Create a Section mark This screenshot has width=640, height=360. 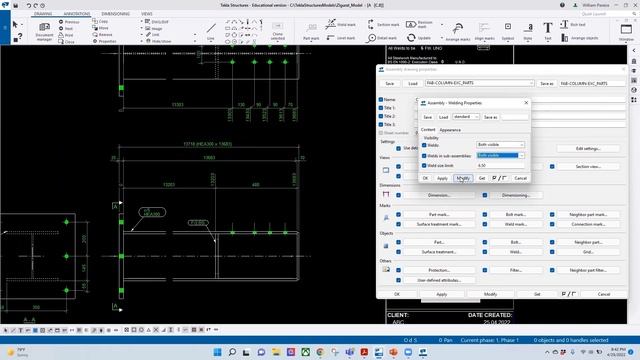coord(383,24)
